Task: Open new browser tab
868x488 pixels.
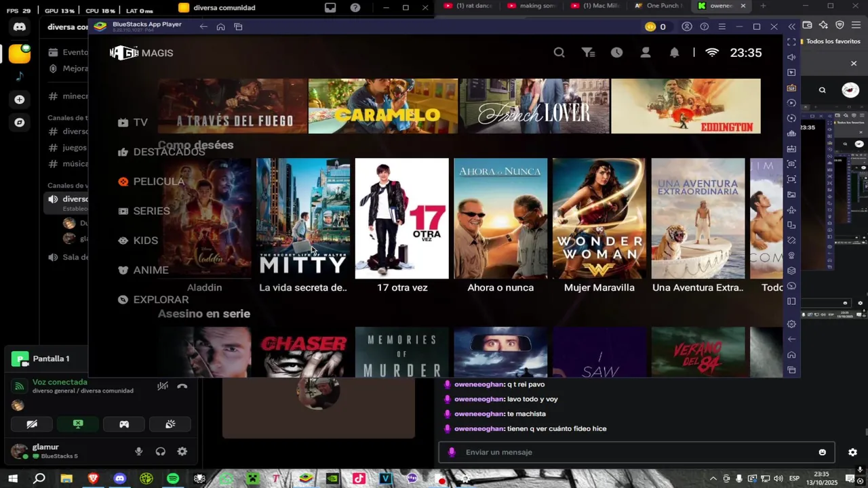Action: point(763,6)
